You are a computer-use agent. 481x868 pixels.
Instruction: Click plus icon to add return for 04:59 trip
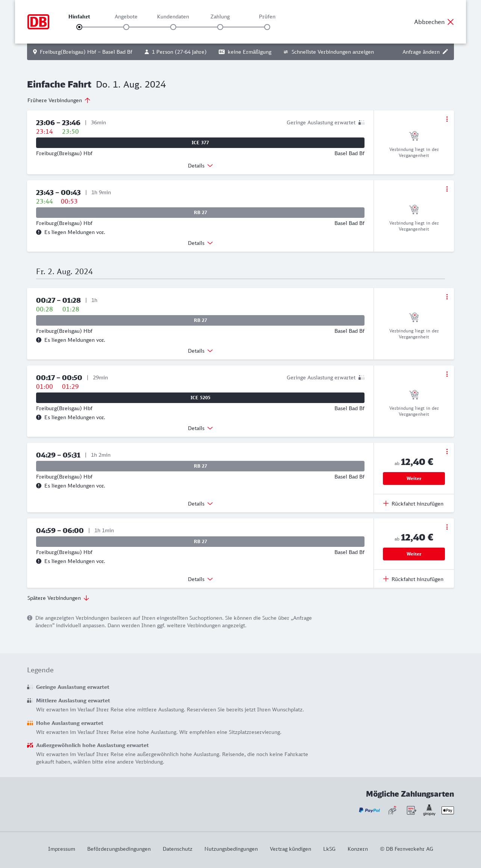coord(386,579)
